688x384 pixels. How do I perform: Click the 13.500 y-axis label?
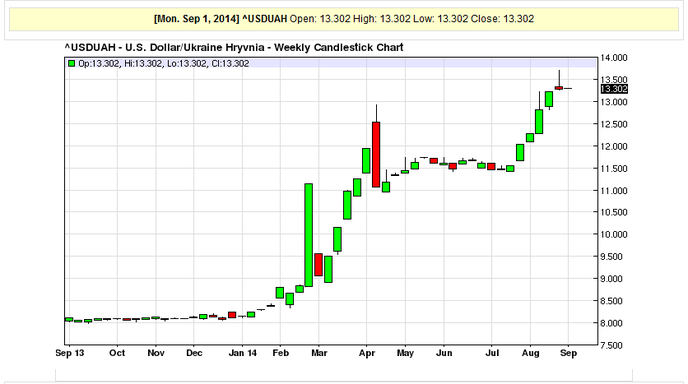pyautogui.click(x=614, y=79)
